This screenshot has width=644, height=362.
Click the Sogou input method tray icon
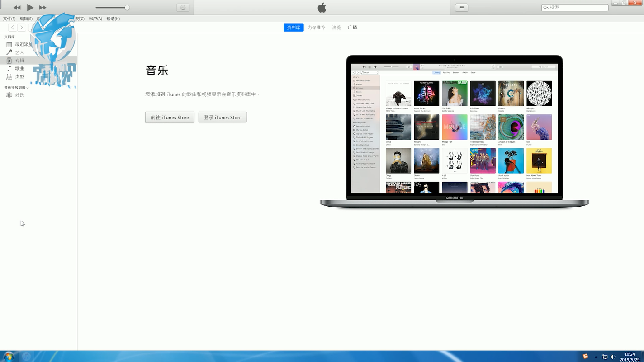point(585,356)
